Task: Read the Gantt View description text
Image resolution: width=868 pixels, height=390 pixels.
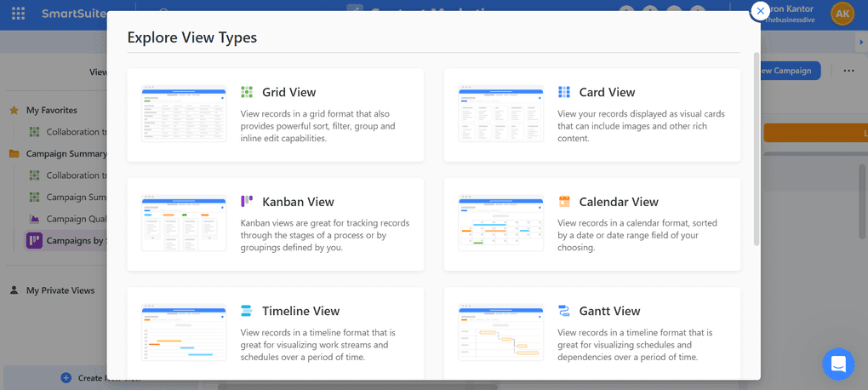Action: click(635, 345)
